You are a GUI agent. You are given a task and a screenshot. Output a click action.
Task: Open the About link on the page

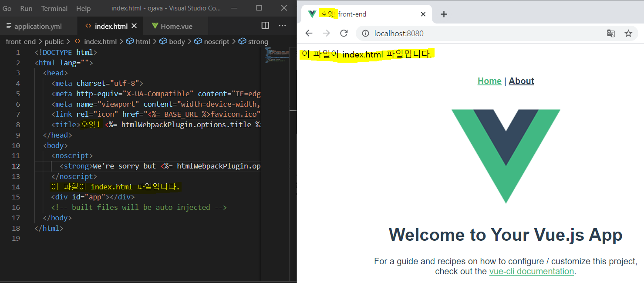pos(521,81)
